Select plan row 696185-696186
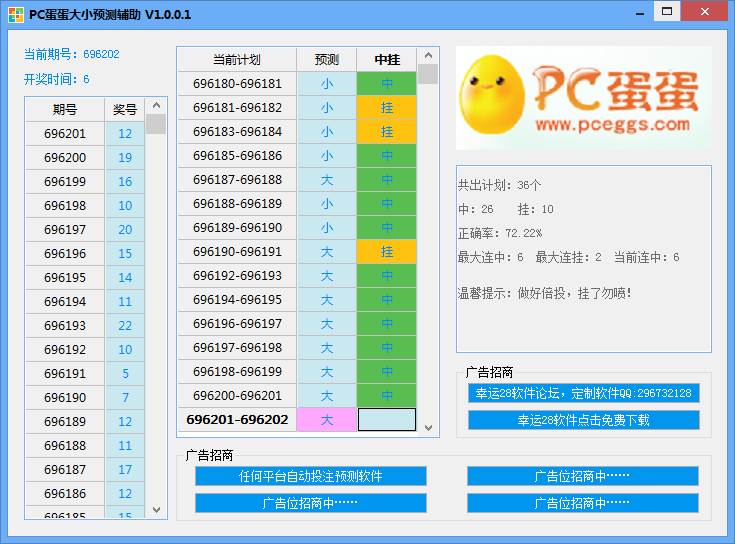Screen dimensions: 735x544 [x=297, y=156]
